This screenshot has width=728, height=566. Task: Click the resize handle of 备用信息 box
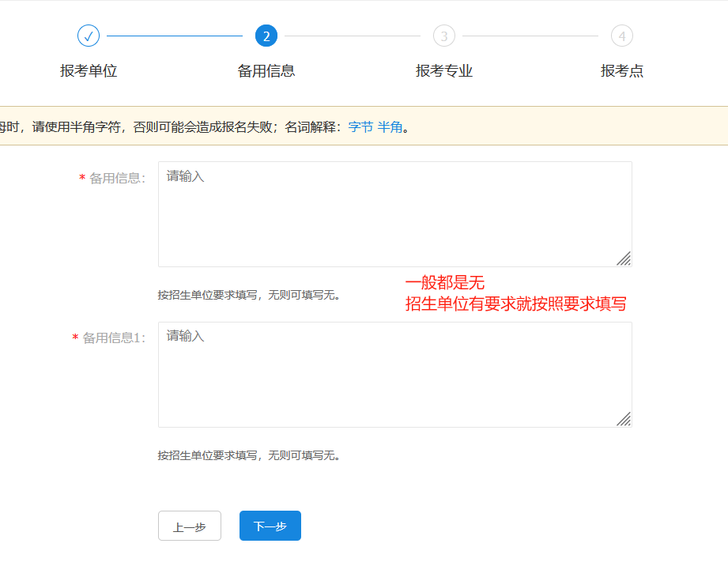pos(624,258)
